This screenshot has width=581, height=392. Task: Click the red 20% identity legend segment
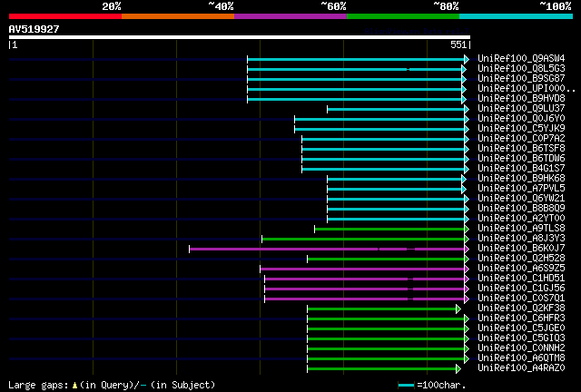(65, 16)
